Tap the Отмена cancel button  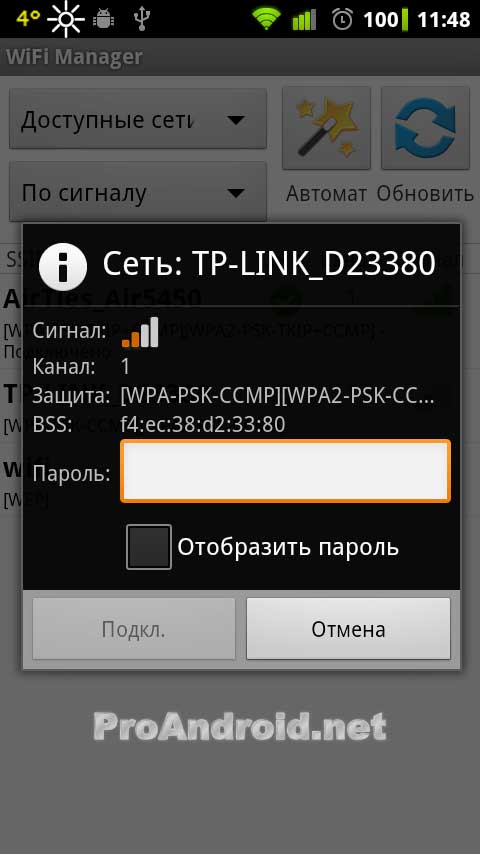348,629
